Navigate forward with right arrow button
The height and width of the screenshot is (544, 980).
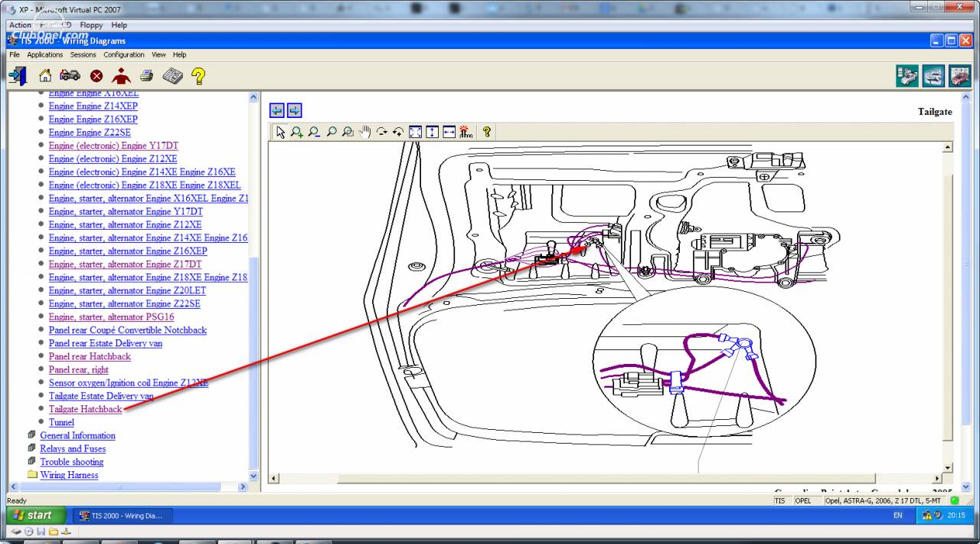[294, 110]
